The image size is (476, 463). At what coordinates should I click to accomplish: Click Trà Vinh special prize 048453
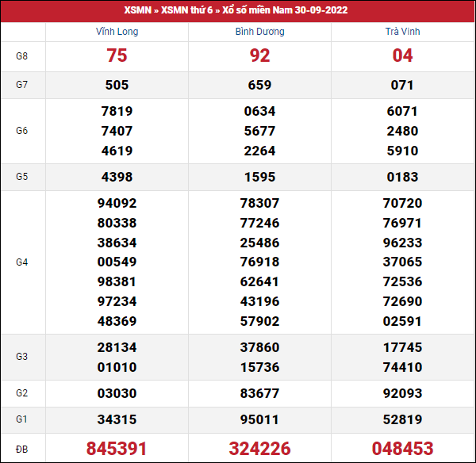(402, 449)
